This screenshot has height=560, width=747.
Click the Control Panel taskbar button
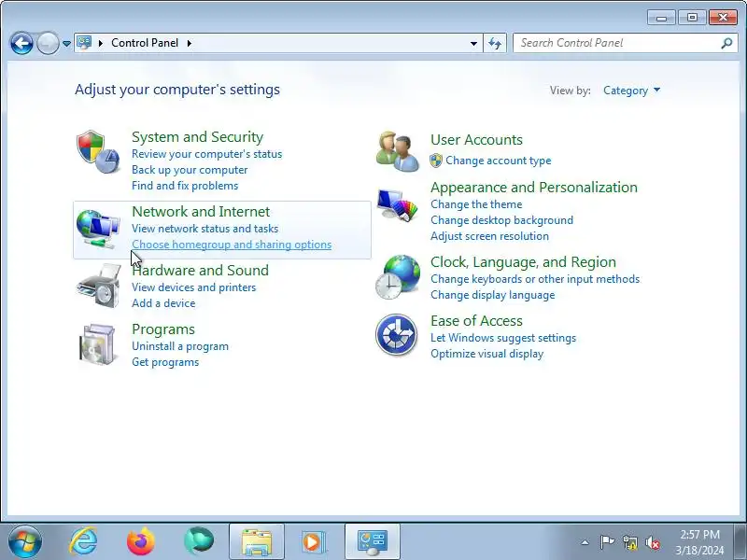click(x=372, y=542)
